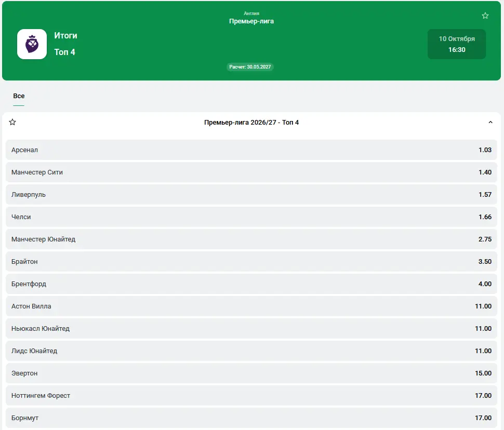Pick Ливерпуль at 1.57

(251, 194)
